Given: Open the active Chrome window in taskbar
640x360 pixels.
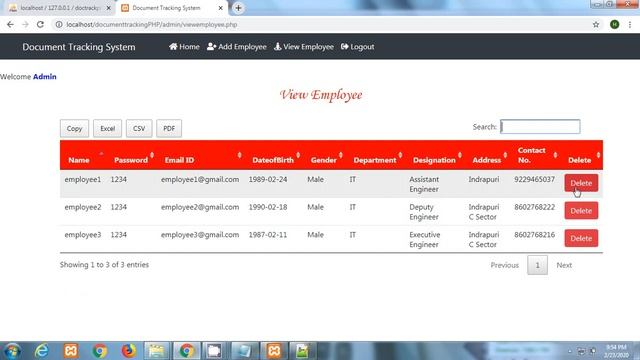Looking at the screenshot, I should click(187, 351).
